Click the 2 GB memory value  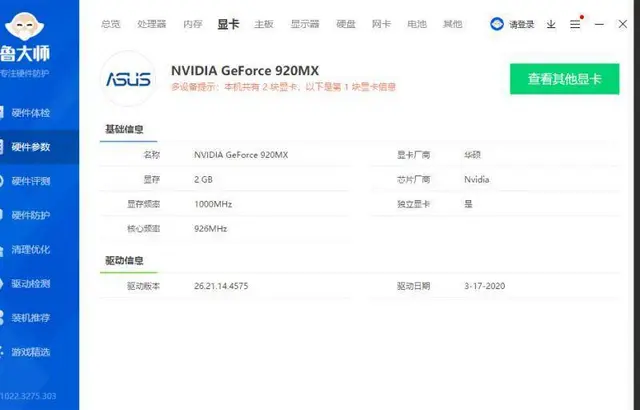203,180
